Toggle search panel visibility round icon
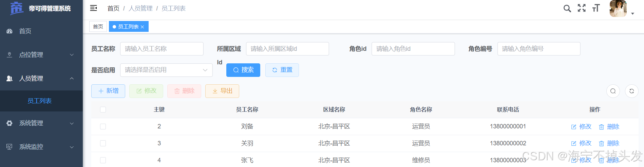Screen dimensions: 644x167 613,91
